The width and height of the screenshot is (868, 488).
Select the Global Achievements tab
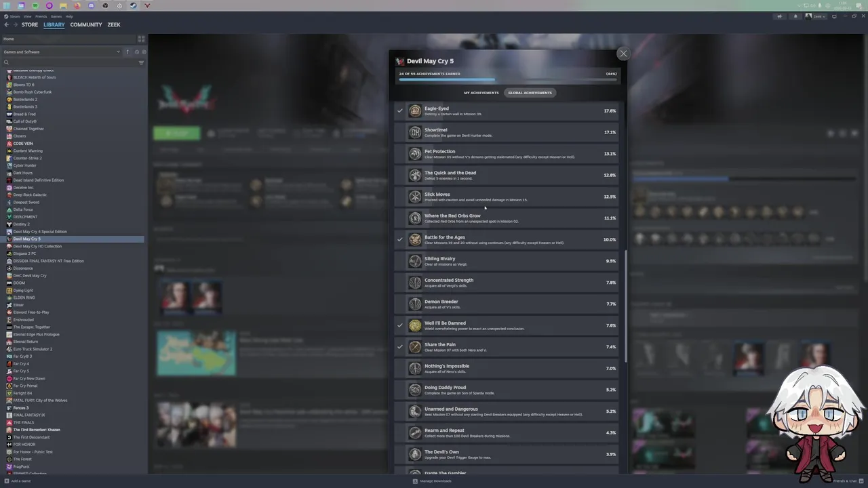[x=530, y=93]
